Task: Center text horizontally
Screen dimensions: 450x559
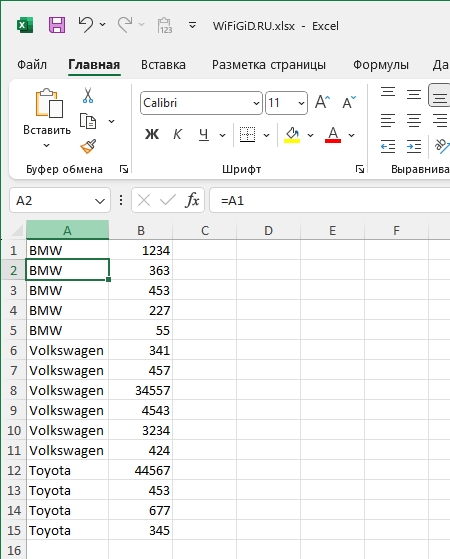Action: click(x=414, y=120)
